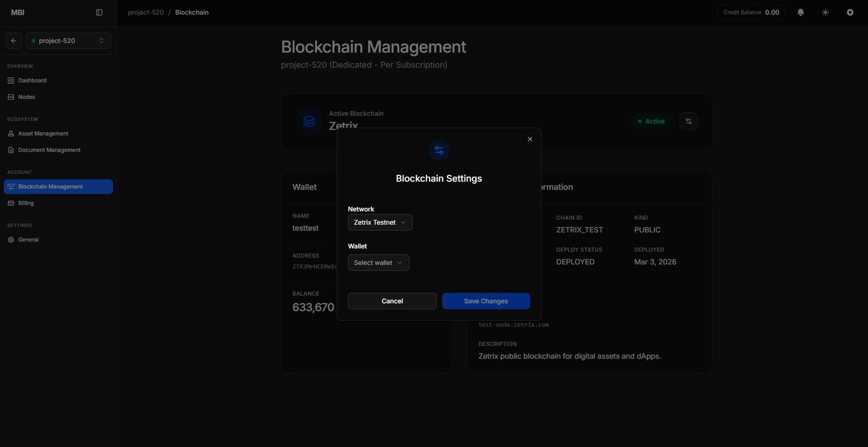Image resolution: width=868 pixels, height=447 pixels.
Task: Close the dialog with the X icon
Action: tap(530, 139)
